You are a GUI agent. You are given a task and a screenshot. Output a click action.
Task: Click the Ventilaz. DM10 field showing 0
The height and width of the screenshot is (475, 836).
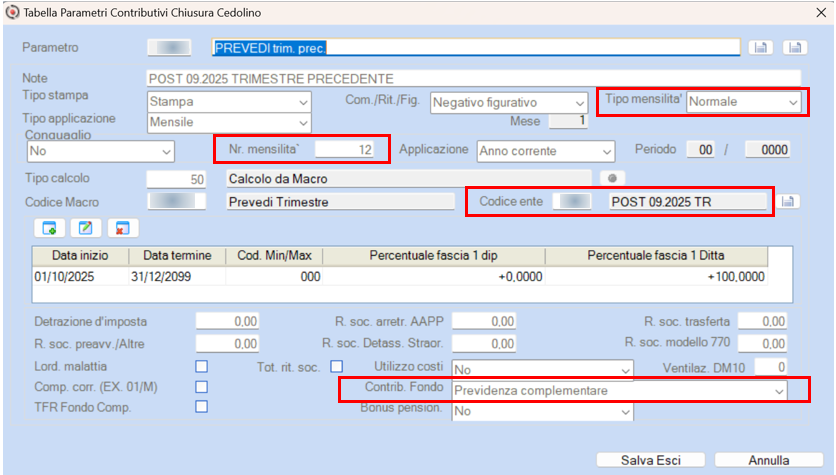coord(771,366)
